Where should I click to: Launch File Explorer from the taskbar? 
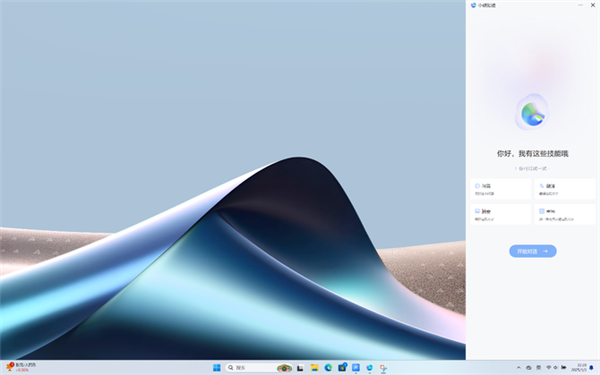315,368
